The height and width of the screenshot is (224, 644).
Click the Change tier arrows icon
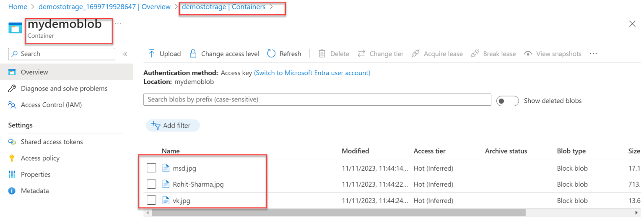361,54
